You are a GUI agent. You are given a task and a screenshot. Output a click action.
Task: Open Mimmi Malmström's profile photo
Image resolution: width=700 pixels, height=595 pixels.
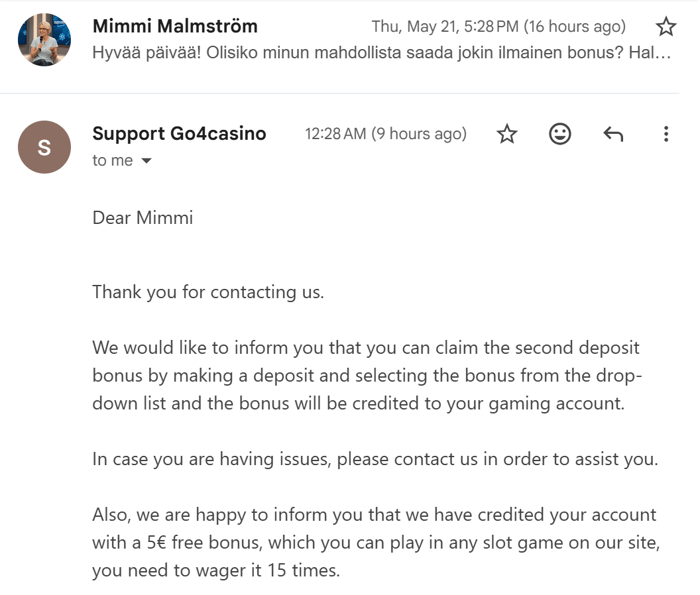pyautogui.click(x=44, y=40)
